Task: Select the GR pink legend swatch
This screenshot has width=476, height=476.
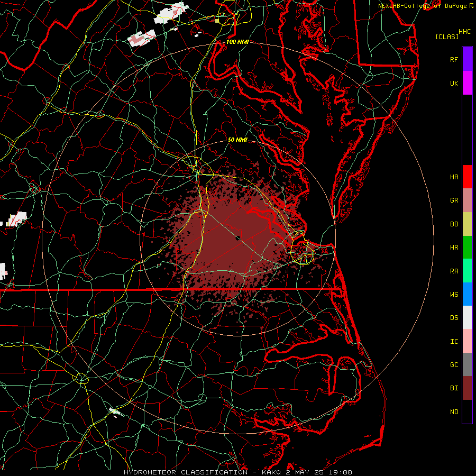Action: [x=467, y=200]
